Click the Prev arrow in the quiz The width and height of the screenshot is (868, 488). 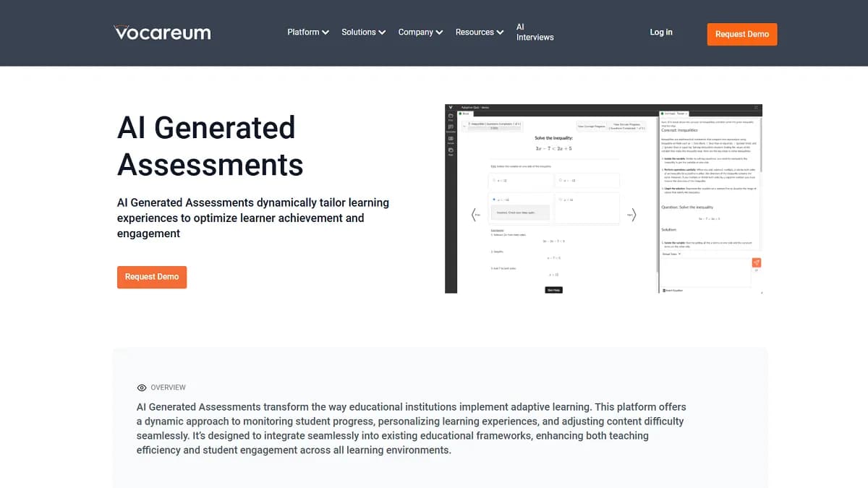coord(475,215)
